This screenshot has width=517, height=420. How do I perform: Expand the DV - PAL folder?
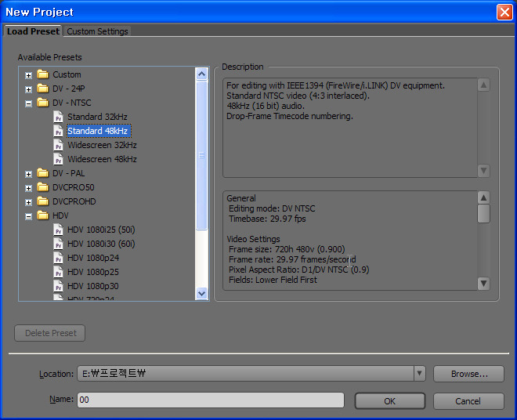29,174
